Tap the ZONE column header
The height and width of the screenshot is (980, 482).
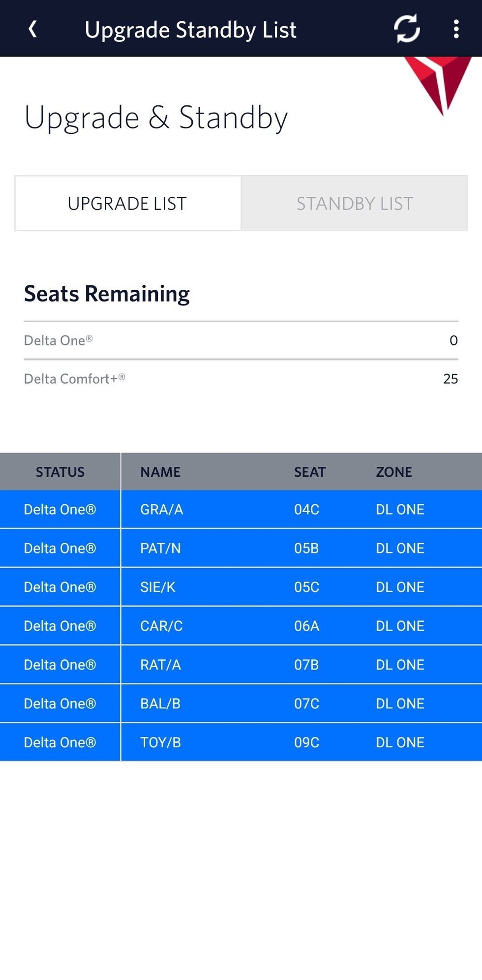[x=393, y=471]
